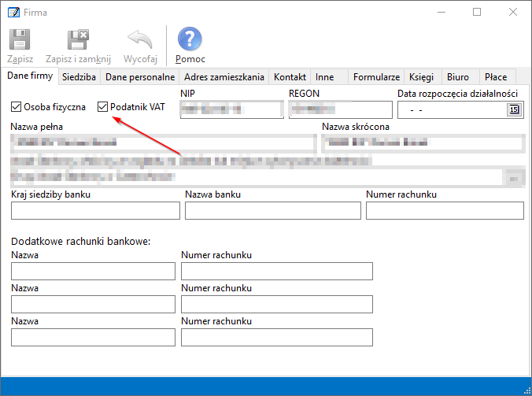Open the Płace tab
The width and height of the screenshot is (532, 396).
click(x=496, y=77)
